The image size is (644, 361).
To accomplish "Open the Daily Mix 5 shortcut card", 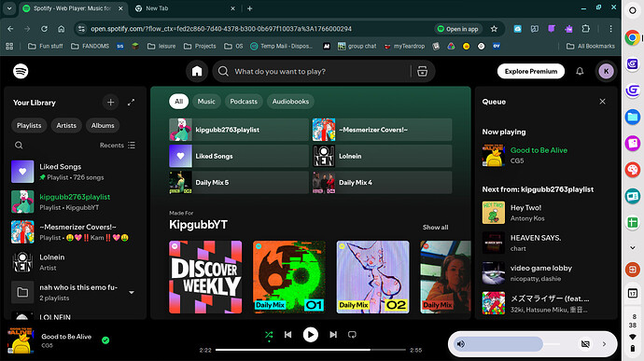I will [x=239, y=183].
